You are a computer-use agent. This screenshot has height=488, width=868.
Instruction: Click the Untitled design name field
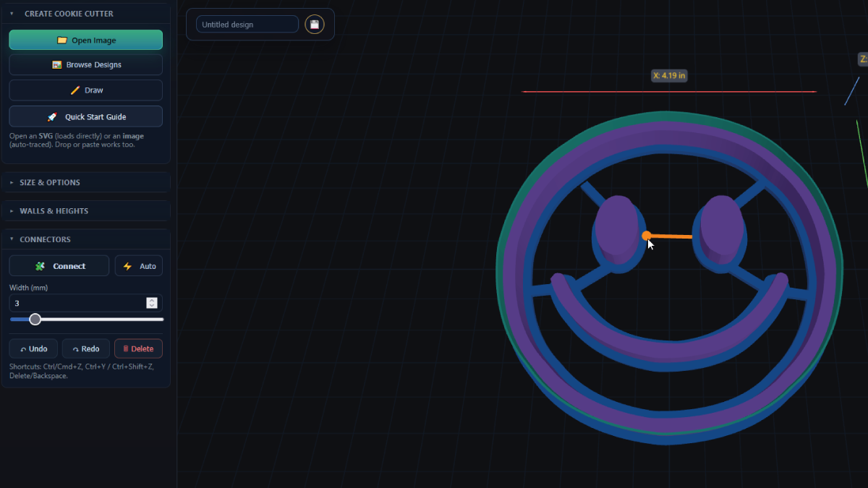[x=247, y=25]
